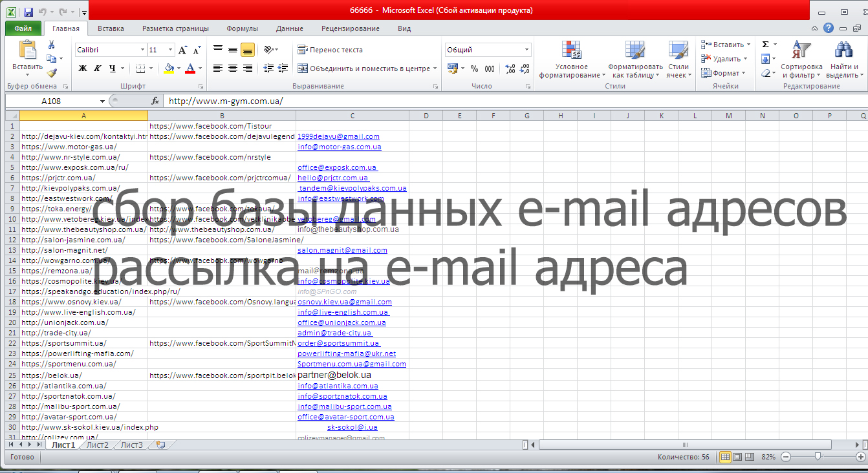Screen dimensions: 868x473
Task: Switch to the Данные tab
Action: [289, 28]
